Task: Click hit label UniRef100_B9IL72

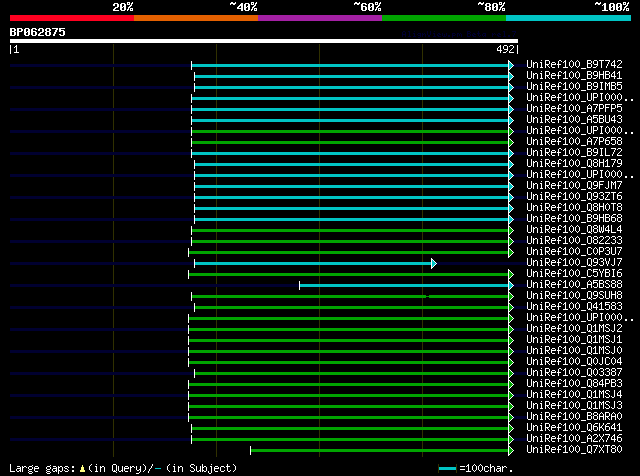Action: (x=574, y=152)
